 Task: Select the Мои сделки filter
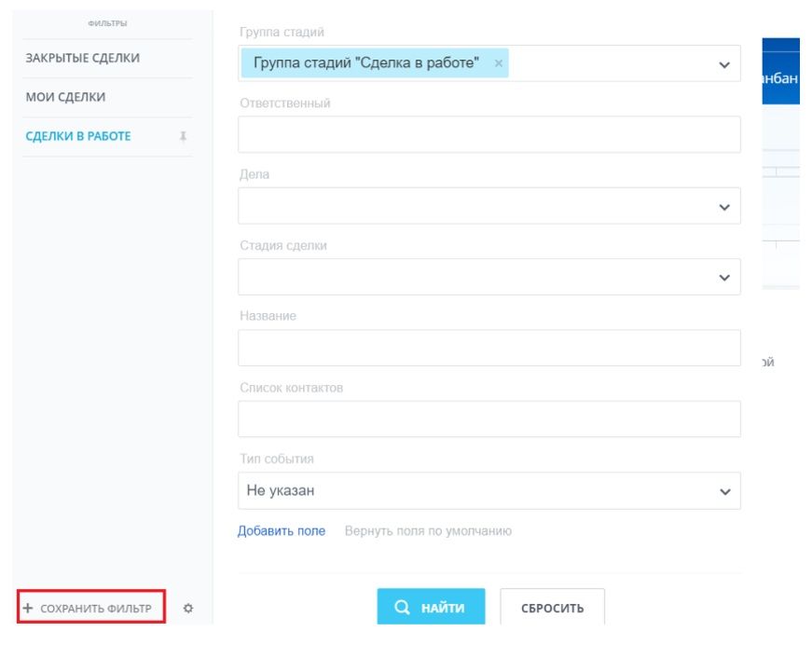(x=66, y=97)
